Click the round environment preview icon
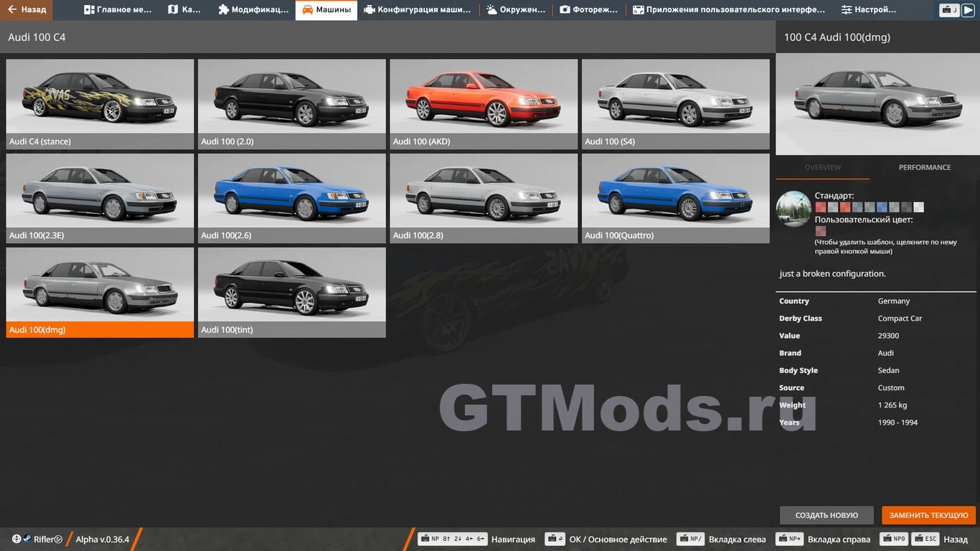980x551 pixels. [x=793, y=209]
